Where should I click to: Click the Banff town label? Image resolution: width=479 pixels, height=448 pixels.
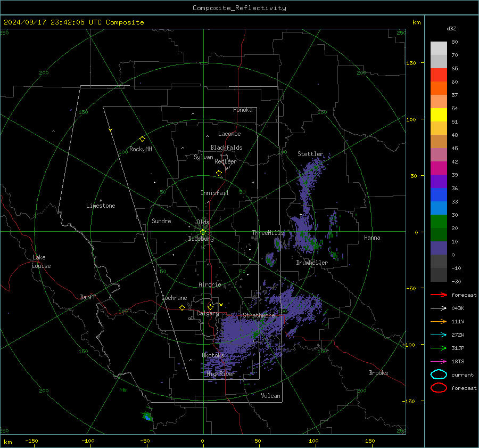tap(88, 297)
